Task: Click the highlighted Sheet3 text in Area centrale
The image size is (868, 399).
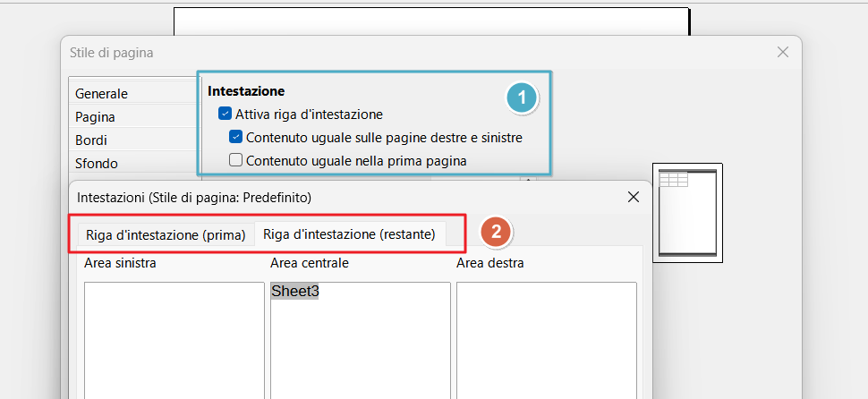Action: [x=295, y=292]
